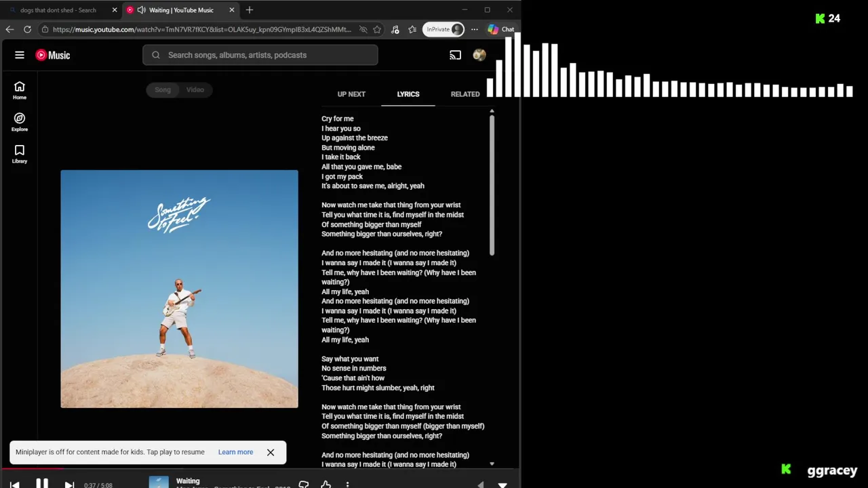This screenshot has width=868, height=488.
Task: Click the lyrics scrollbar thumb
Action: 492,185
